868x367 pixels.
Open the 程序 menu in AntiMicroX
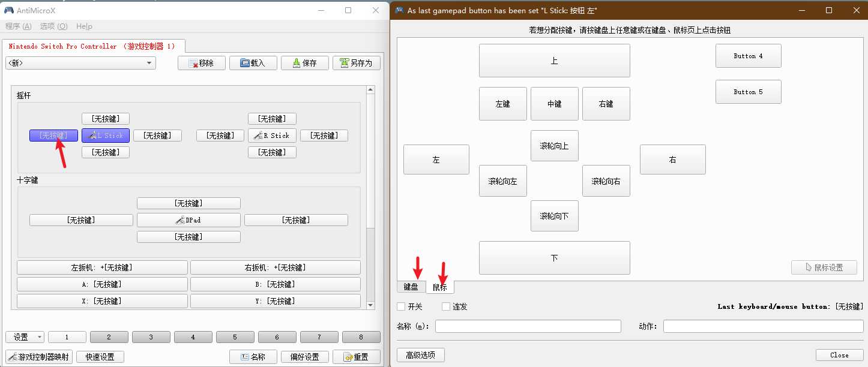19,26
